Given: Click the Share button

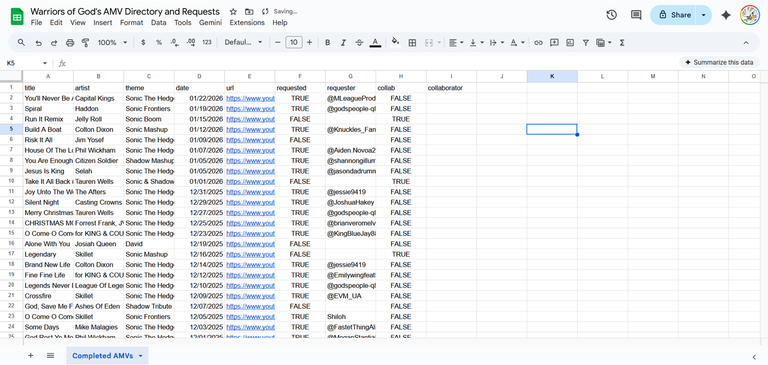Looking at the screenshot, I should pyautogui.click(x=674, y=15).
